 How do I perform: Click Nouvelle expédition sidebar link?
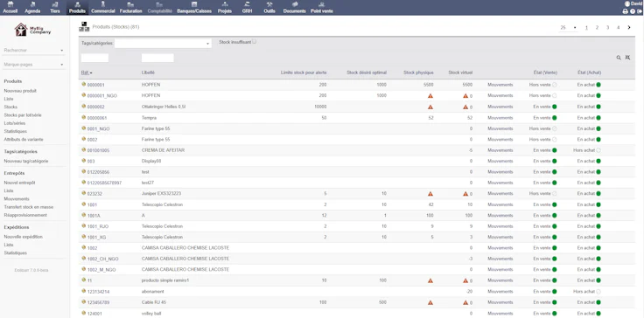coord(24,237)
